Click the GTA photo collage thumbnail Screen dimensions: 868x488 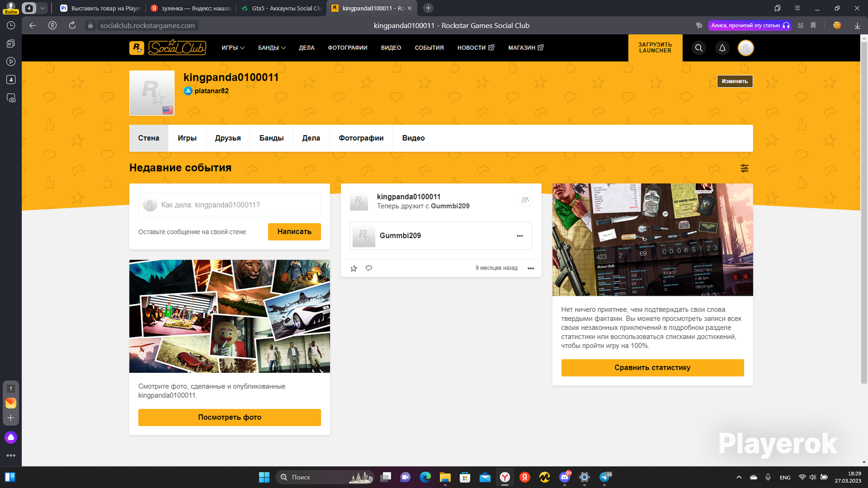[229, 316]
